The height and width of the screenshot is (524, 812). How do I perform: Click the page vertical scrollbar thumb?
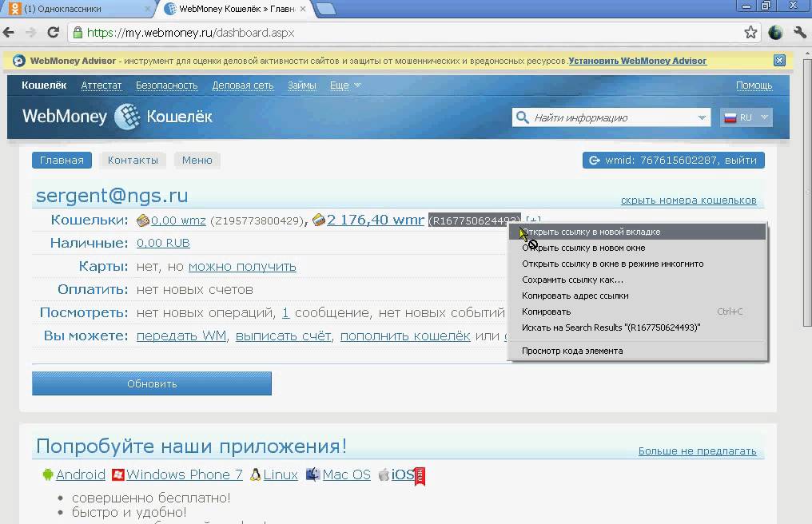coord(807,192)
